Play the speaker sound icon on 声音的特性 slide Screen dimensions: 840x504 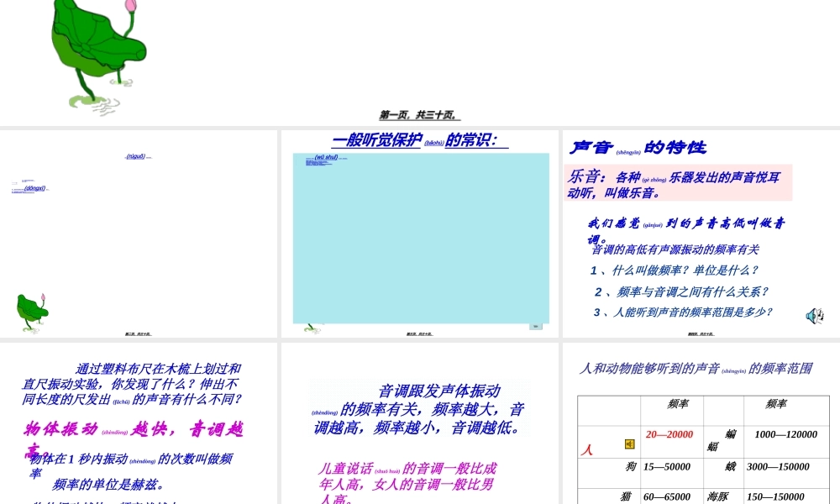814,316
